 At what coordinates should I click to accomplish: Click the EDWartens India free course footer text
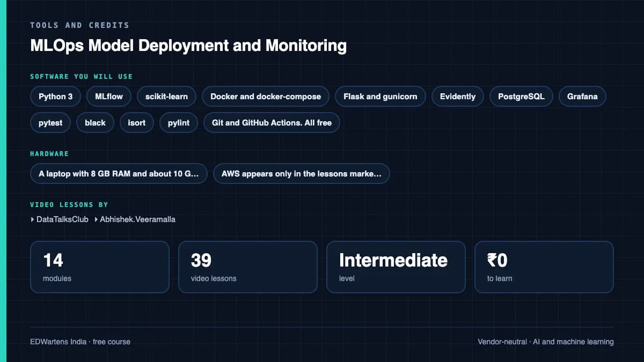point(80,342)
